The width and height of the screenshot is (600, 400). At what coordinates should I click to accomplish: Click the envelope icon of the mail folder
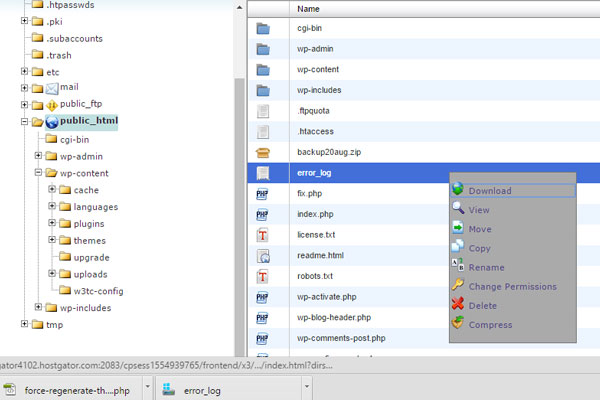tap(52, 88)
